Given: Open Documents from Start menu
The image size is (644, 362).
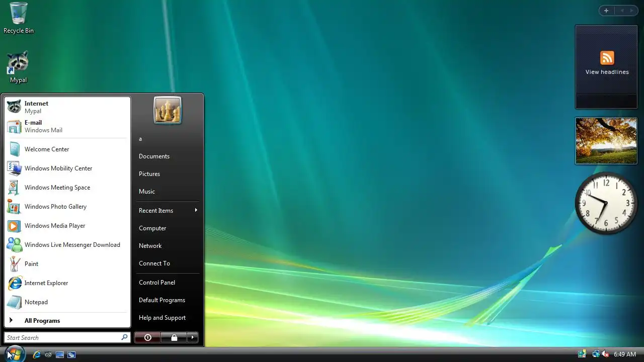Looking at the screenshot, I should 168,156.
